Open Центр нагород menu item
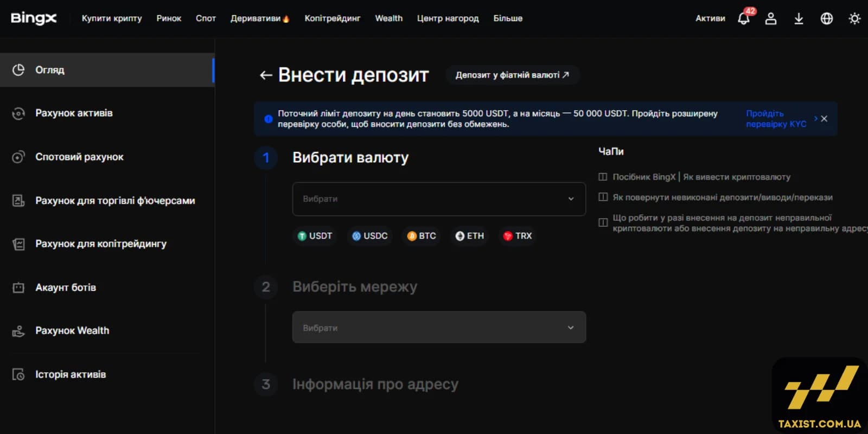 448,18
